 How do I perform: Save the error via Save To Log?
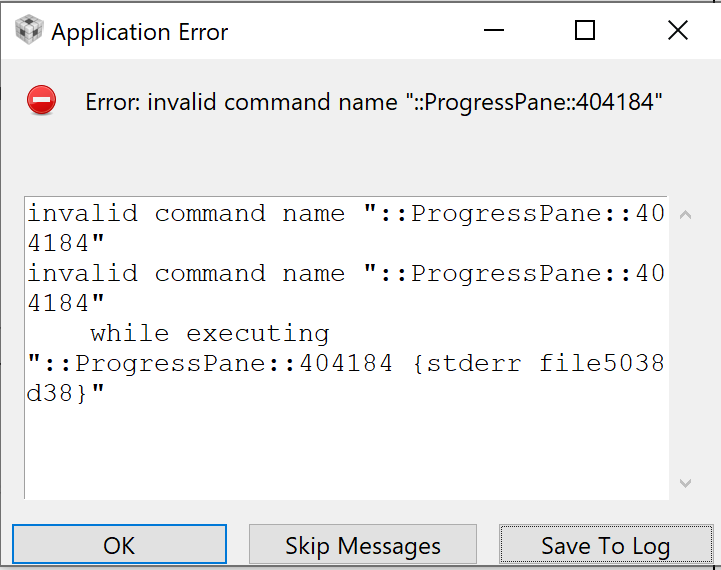pyautogui.click(x=605, y=545)
